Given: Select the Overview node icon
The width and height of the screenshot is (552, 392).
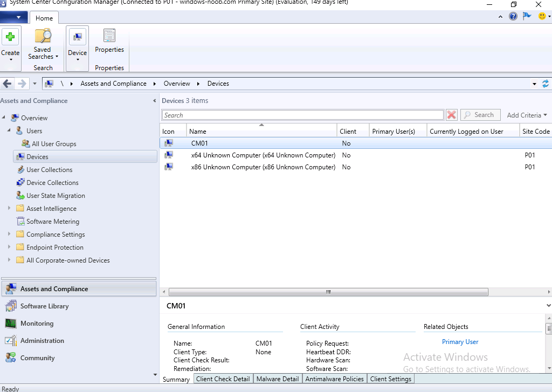Looking at the screenshot, I should [x=15, y=118].
